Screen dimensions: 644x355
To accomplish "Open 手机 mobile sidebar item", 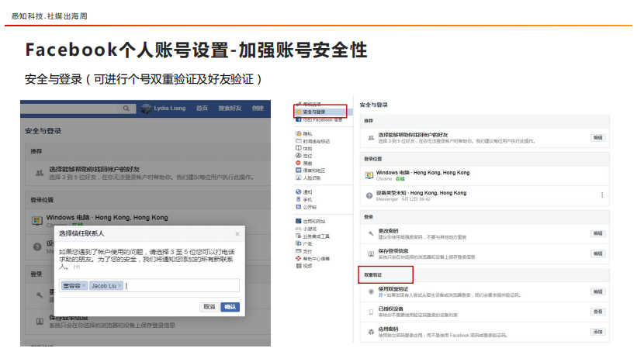I will (x=304, y=199).
